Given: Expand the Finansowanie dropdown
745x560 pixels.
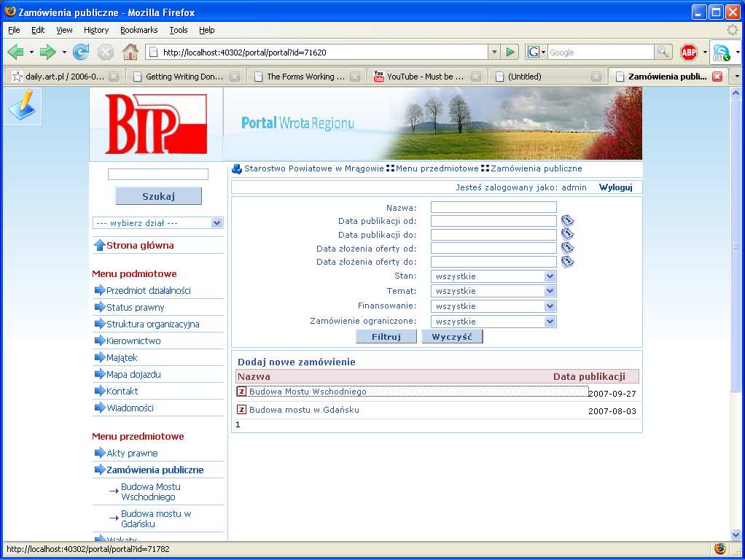Looking at the screenshot, I should (494, 306).
